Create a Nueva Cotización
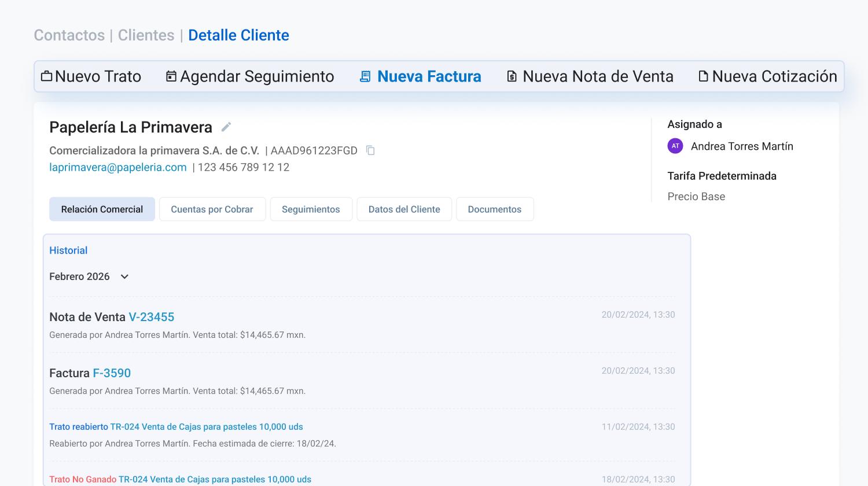The height and width of the screenshot is (486, 868). 768,76
